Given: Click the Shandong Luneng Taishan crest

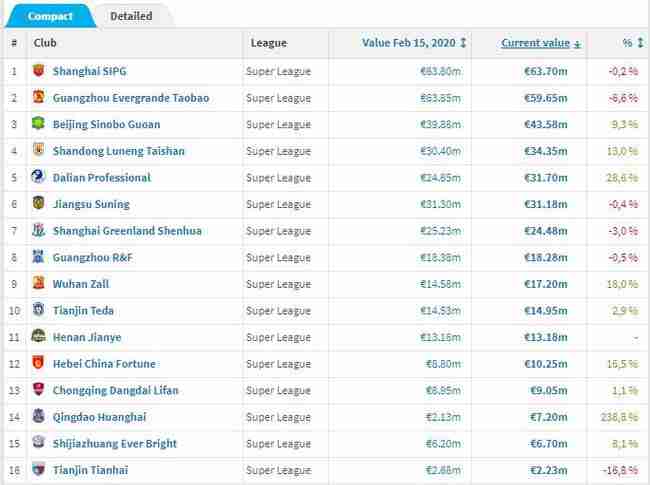Looking at the screenshot, I should click(38, 150).
